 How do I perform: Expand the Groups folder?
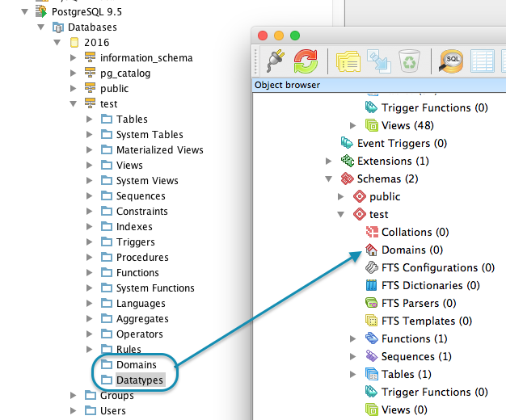pyautogui.click(x=74, y=395)
